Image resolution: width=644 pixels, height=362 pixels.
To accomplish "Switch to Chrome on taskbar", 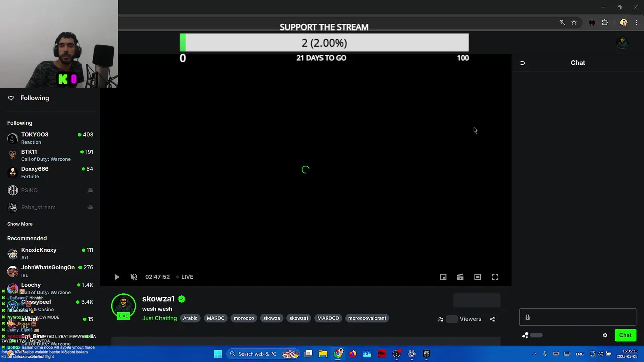I will [x=338, y=354].
